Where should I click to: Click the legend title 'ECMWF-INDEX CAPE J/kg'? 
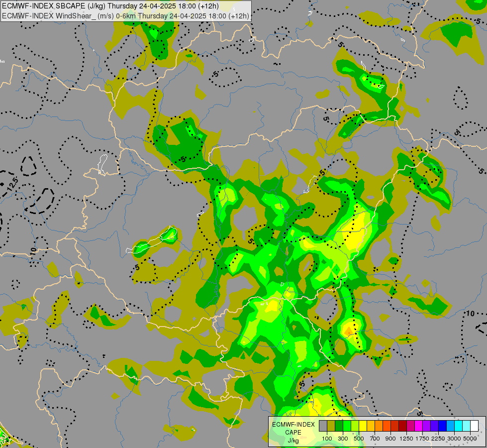click(x=293, y=433)
